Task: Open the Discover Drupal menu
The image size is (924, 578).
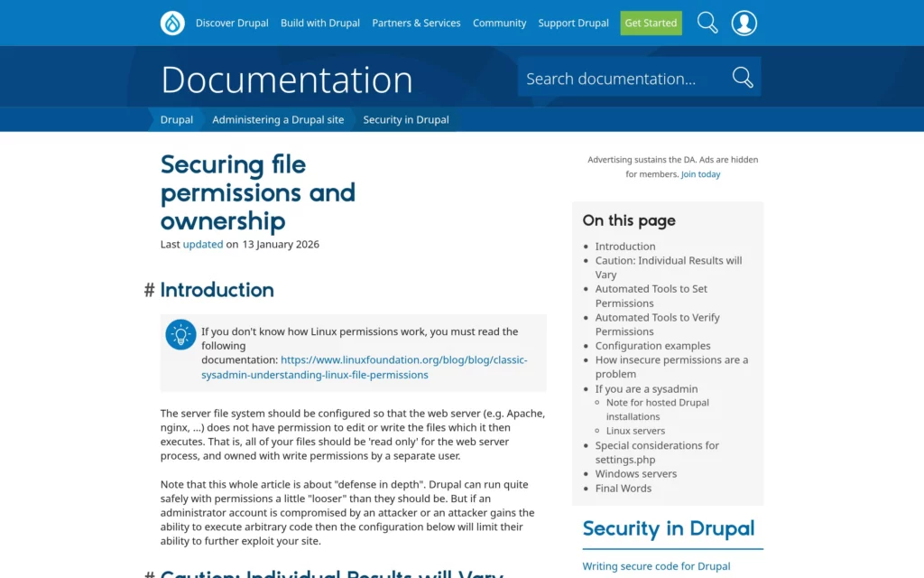Action: (232, 23)
